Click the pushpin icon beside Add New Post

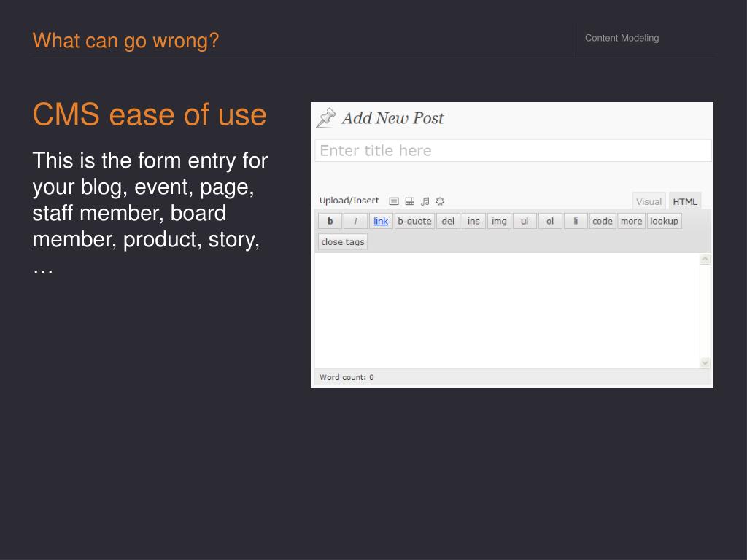326,118
